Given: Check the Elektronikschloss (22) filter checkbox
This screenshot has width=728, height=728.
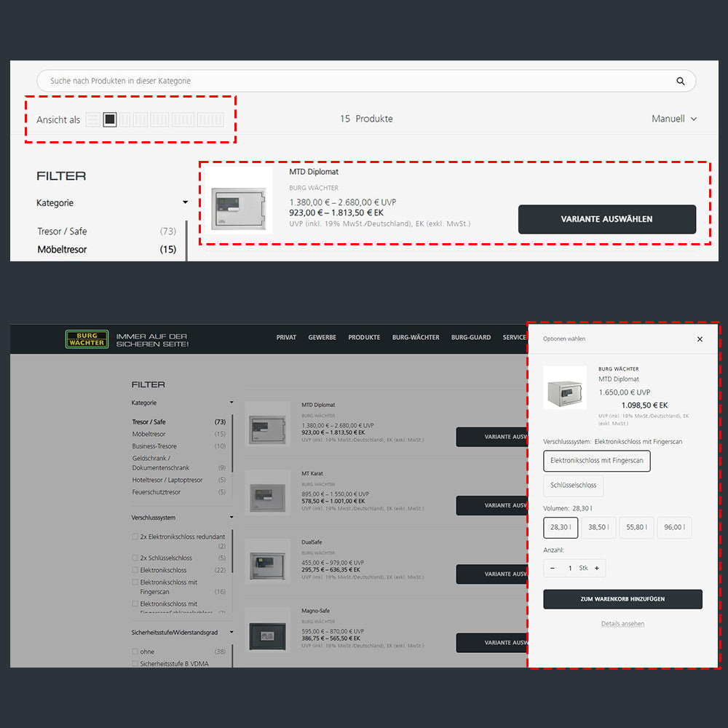Looking at the screenshot, I should pos(135,570).
